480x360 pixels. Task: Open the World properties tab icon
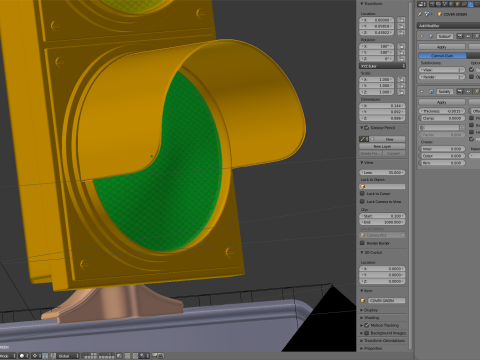pos(452,4)
